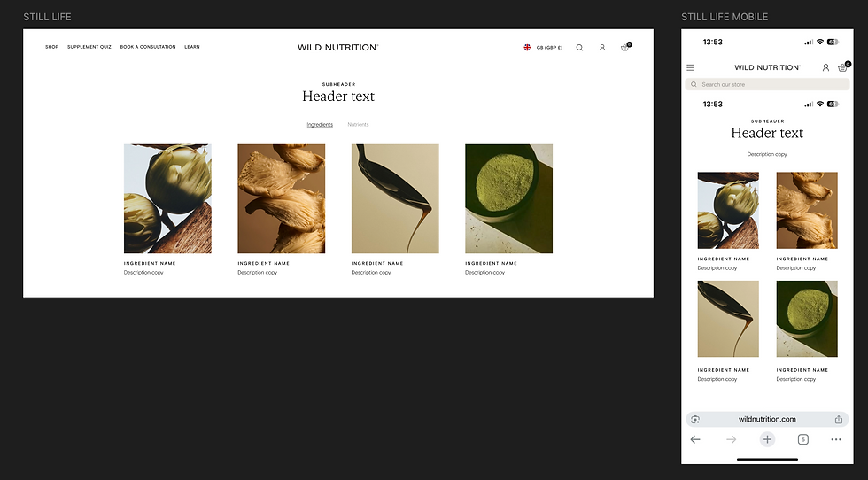Open the hamburger menu in mobile frame

coord(690,67)
